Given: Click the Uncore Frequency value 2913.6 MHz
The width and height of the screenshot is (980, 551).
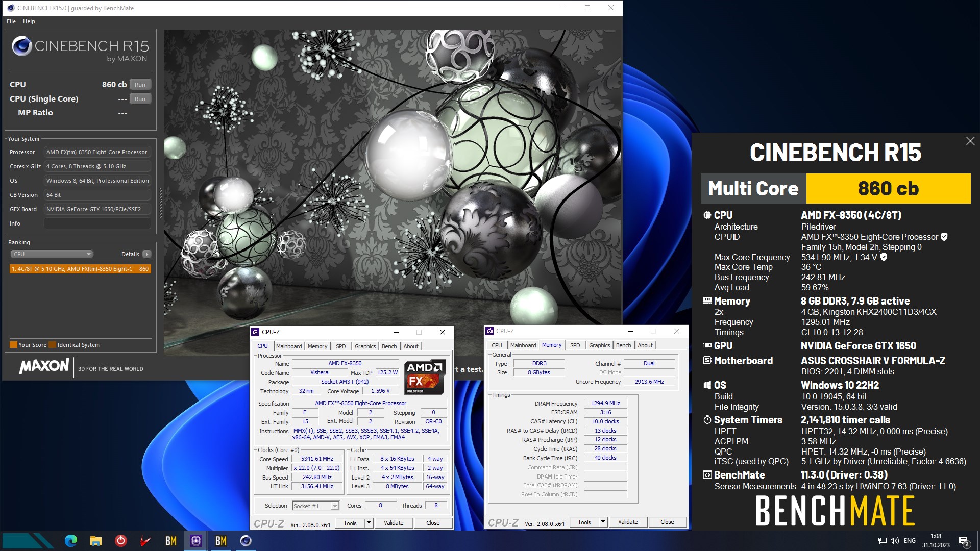Looking at the screenshot, I should 649,382.
